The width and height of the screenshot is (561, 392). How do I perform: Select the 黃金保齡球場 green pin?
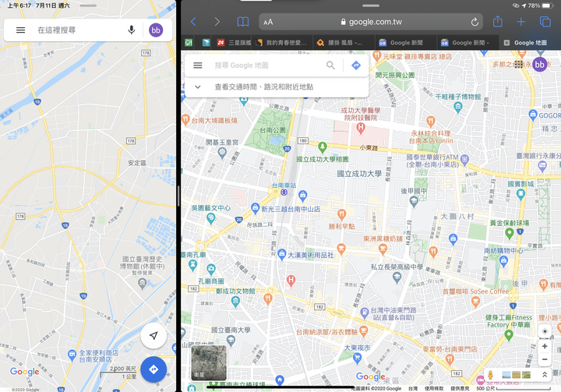[x=509, y=233]
